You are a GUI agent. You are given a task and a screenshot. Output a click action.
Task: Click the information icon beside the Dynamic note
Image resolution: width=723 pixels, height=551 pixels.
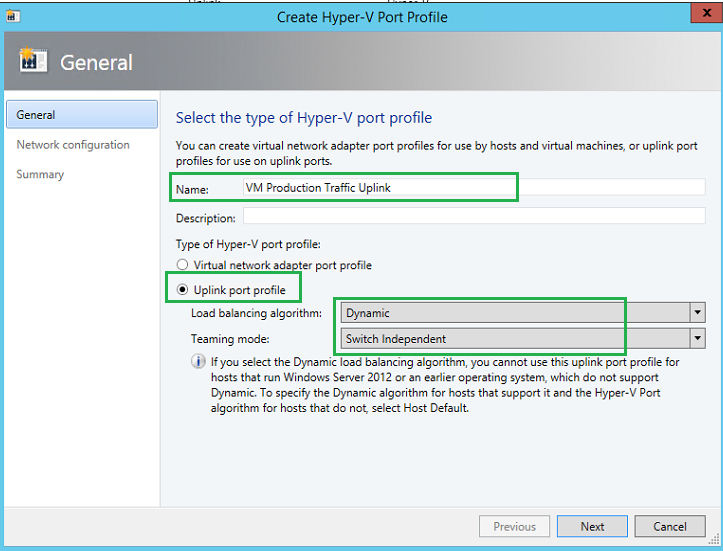(198, 361)
